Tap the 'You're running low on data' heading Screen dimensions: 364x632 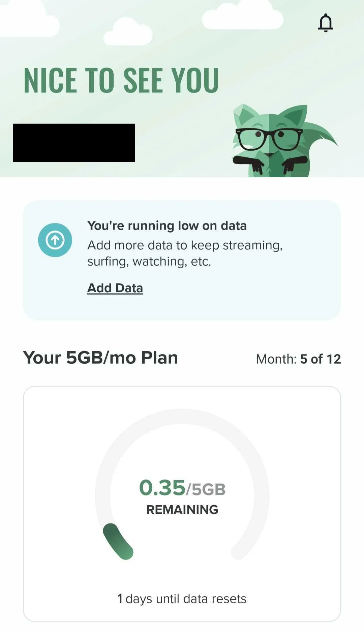pyautogui.click(x=167, y=225)
